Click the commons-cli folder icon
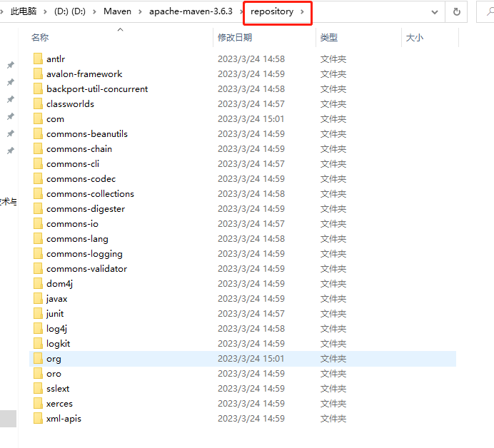 [x=38, y=163]
